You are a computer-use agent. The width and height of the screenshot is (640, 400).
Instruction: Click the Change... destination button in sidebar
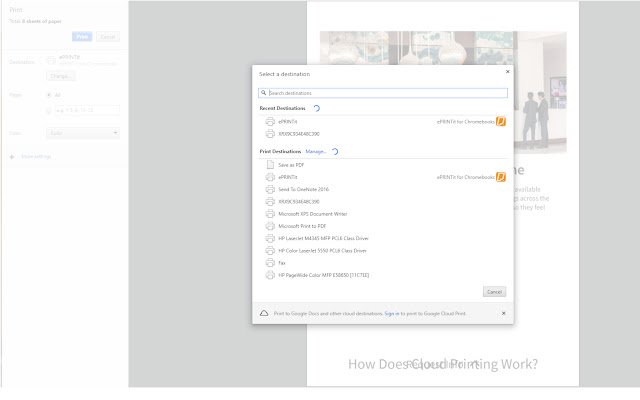pyautogui.click(x=61, y=76)
